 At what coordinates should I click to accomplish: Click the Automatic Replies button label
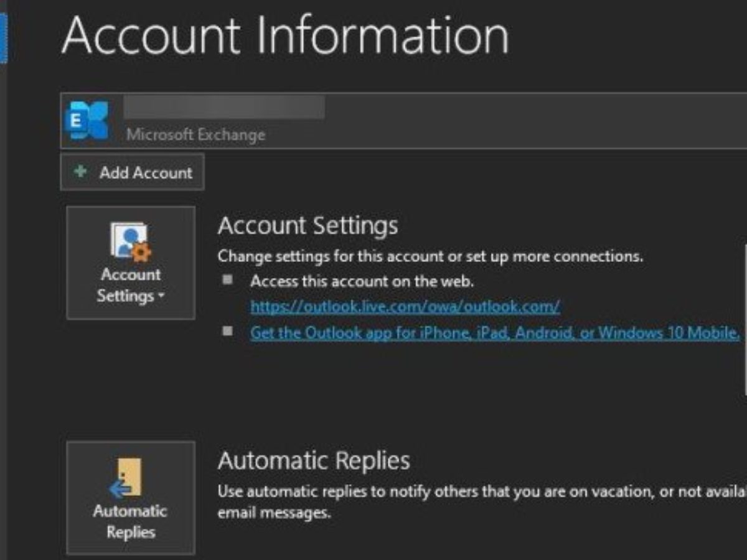click(x=130, y=521)
